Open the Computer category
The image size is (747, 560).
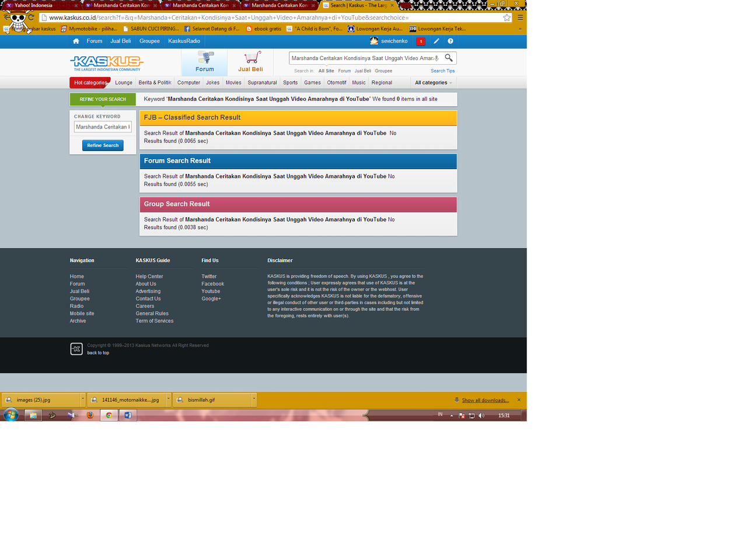coord(189,83)
